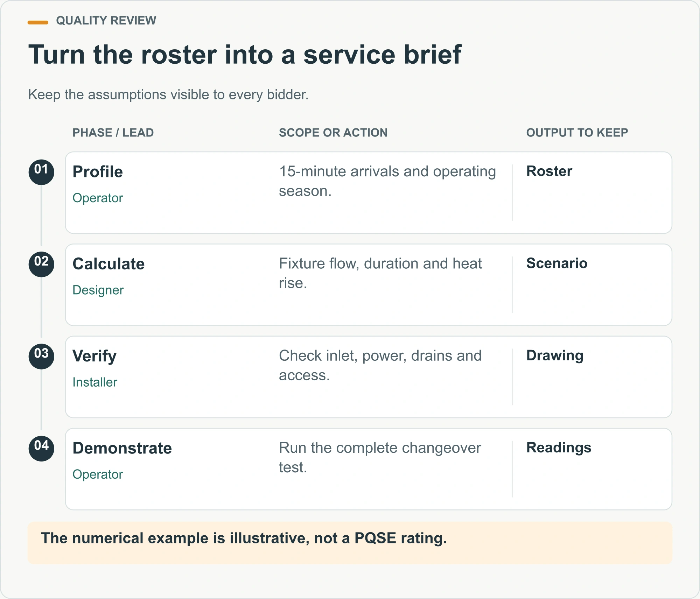700x599 pixels.
Task: Click the Designer lead label
Action: (98, 290)
